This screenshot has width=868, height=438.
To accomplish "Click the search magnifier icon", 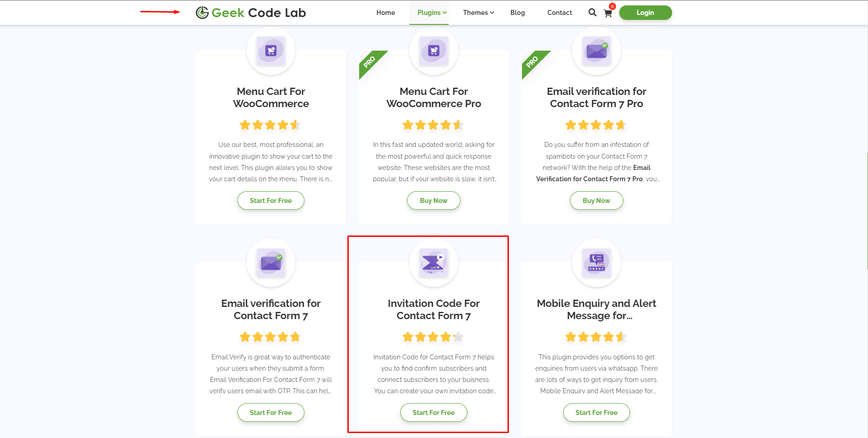I will 592,13.
